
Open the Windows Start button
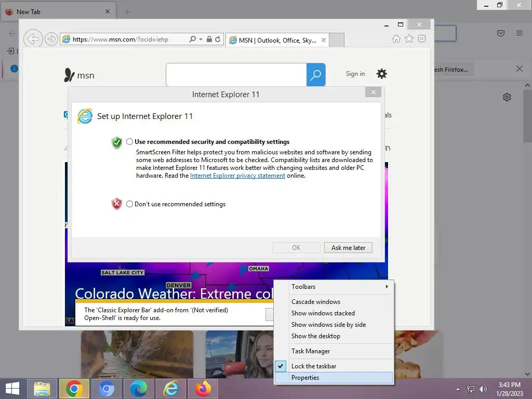point(12,389)
